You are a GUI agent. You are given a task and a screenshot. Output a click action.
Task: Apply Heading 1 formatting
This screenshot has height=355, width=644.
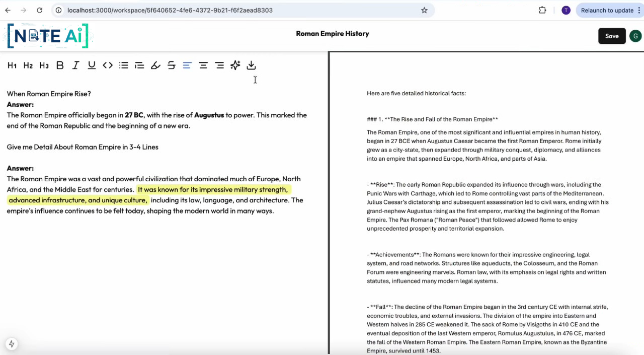[x=12, y=65]
